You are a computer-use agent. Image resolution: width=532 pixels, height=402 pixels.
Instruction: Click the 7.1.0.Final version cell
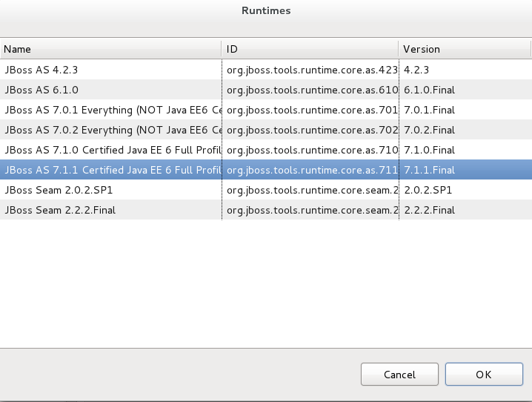click(x=429, y=150)
